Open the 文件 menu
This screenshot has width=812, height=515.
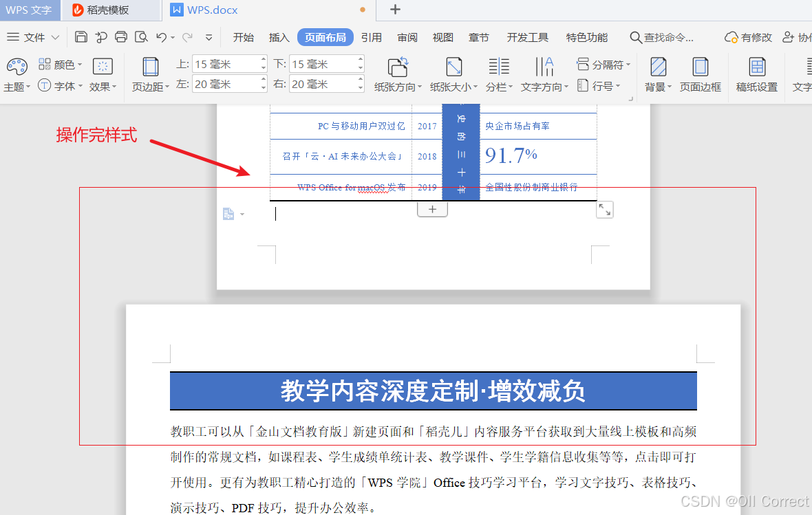pyautogui.click(x=33, y=37)
